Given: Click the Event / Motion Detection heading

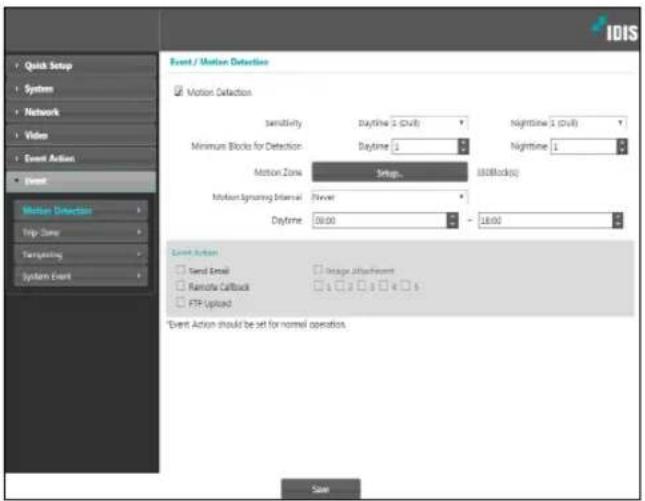Looking at the screenshot, I should coord(219,62).
